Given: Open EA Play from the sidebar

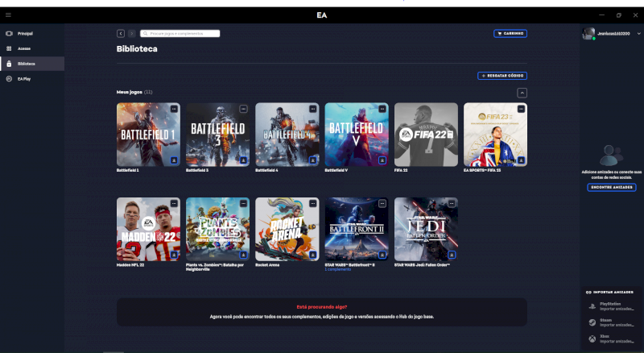Looking at the screenshot, I should click(x=24, y=78).
